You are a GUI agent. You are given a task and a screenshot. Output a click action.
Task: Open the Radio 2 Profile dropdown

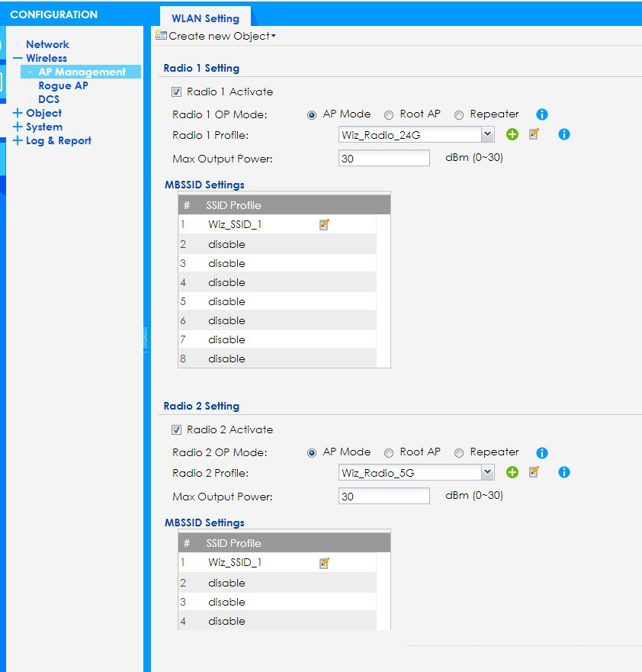(487, 472)
